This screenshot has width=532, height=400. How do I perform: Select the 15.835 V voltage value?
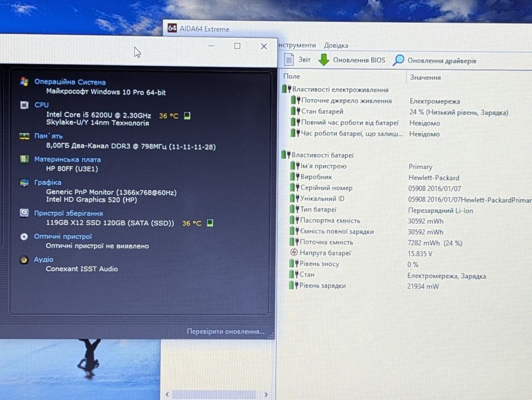(420, 254)
